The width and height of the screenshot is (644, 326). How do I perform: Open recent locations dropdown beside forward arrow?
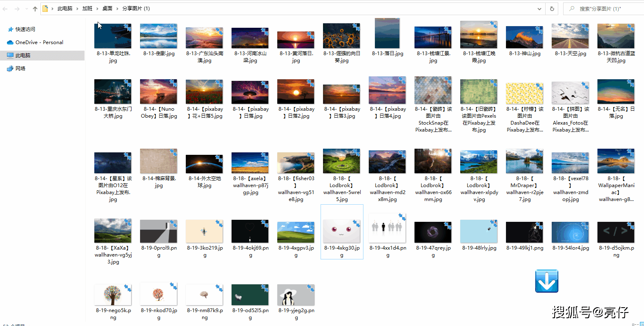[27, 9]
